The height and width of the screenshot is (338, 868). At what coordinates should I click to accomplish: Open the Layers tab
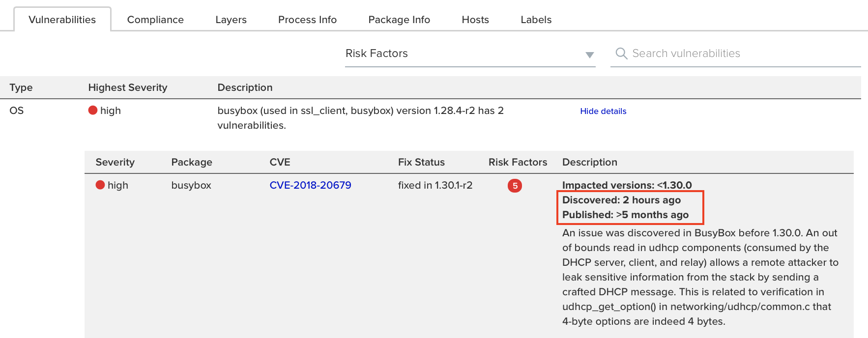coord(231,20)
